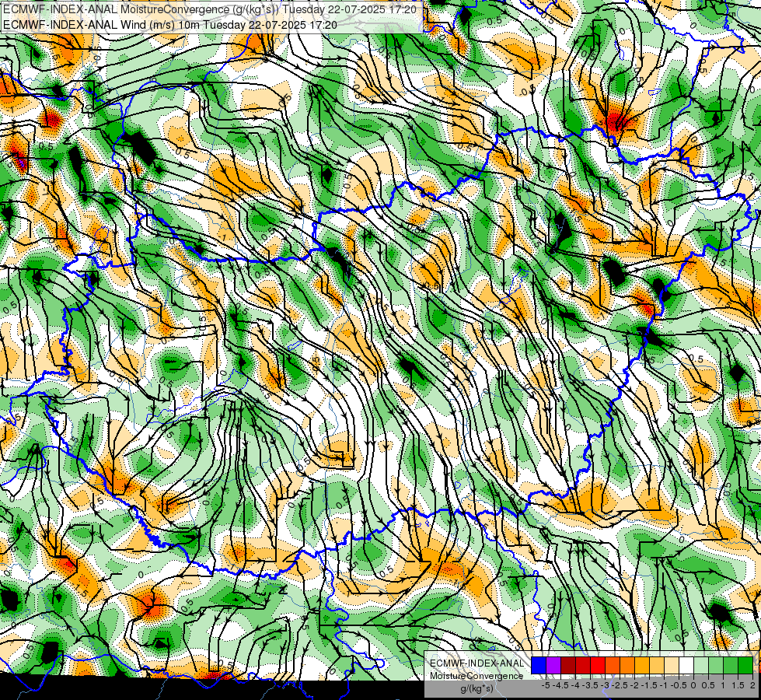Select the maroon swatch between -4.5 and -4

tap(568, 666)
